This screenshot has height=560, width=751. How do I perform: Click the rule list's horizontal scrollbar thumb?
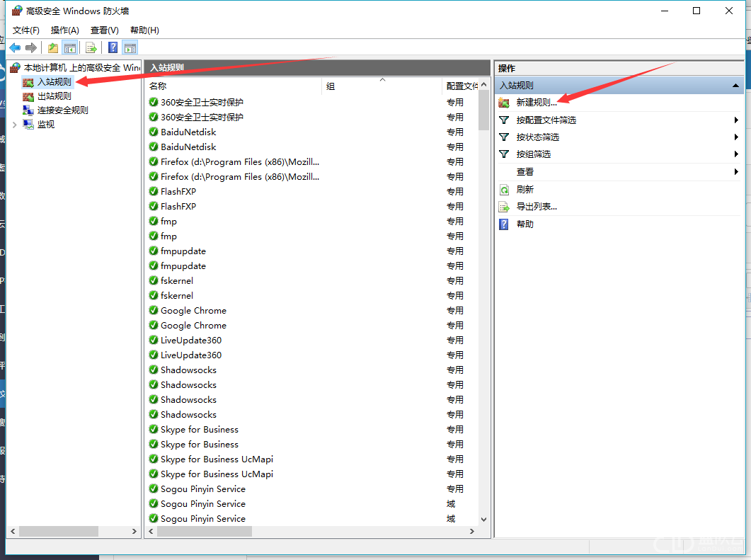tap(205, 531)
